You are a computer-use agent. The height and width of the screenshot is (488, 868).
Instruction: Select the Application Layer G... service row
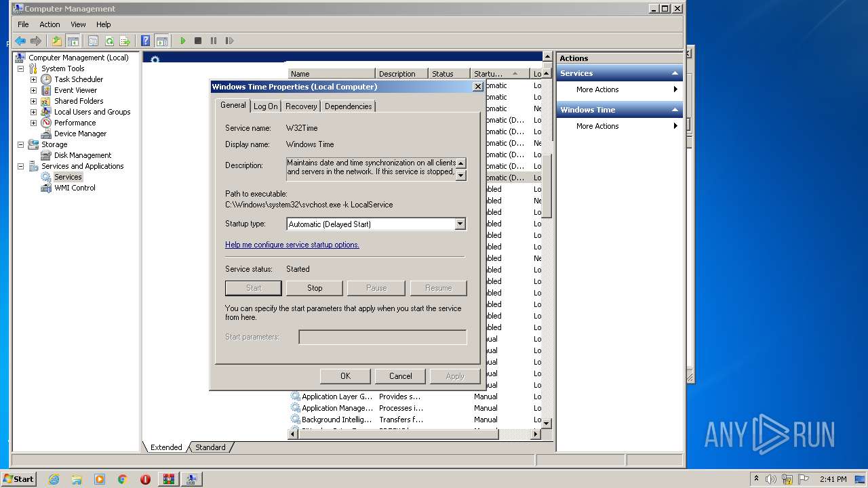pos(415,396)
